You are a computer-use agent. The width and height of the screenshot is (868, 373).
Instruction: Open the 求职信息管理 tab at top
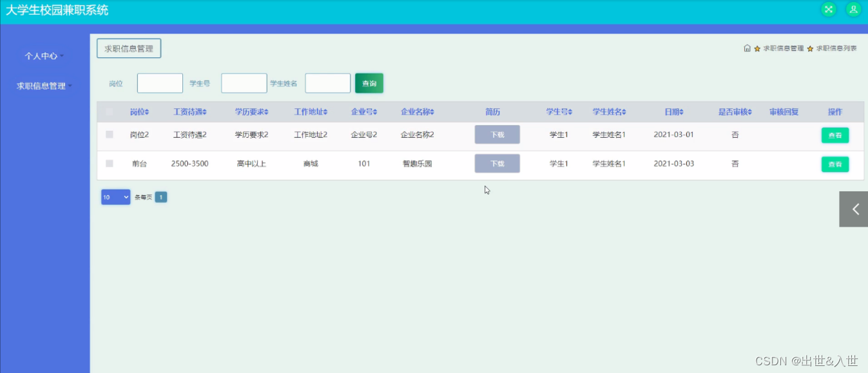pyautogui.click(x=129, y=48)
